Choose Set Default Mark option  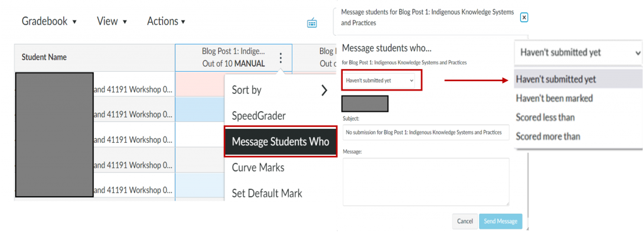point(267,193)
